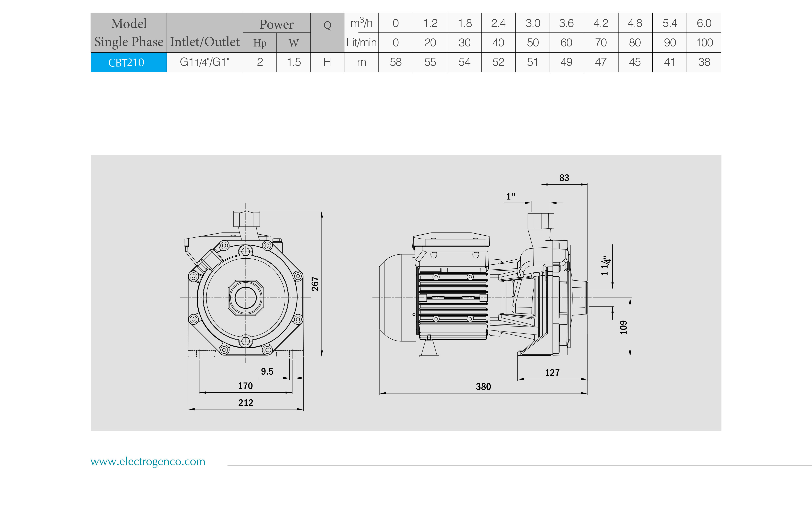Image resolution: width=812 pixels, height=517 pixels.
Task: Click the Power column header
Action: pos(276,24)
